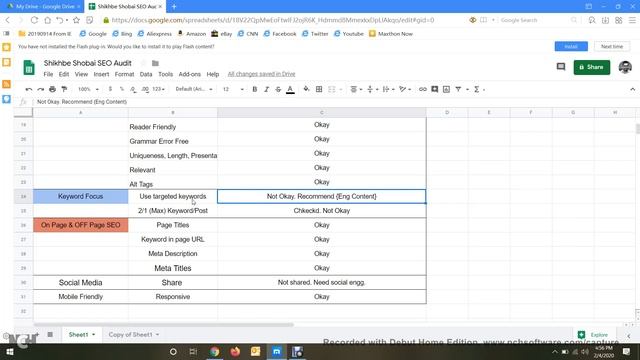
Task: Click All changes saved in Drive link
Action: 261,74
